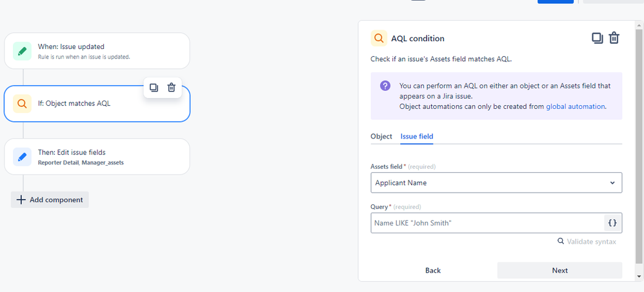Viewport: 644px width, 292px height.
Task: Click the purple help question icon
Action: tap(385, 86)
